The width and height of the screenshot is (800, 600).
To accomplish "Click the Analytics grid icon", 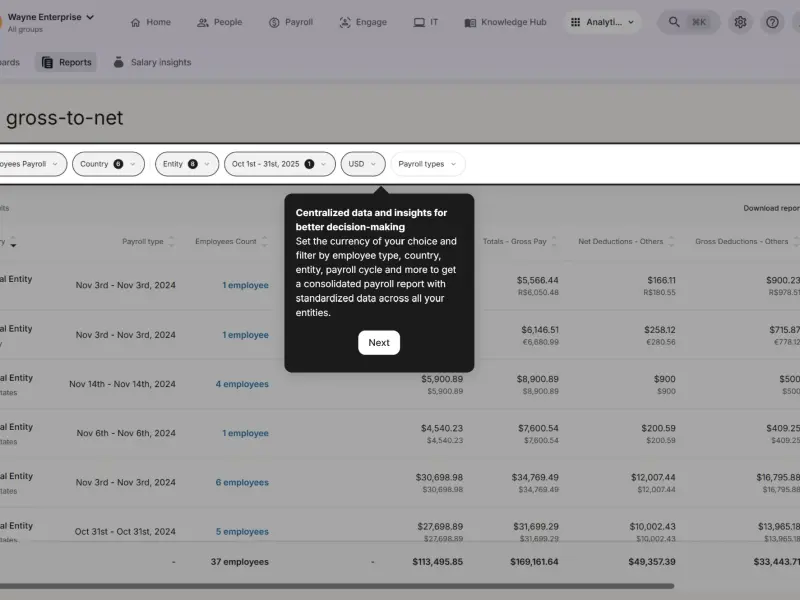I will click(x=575, y=22).
